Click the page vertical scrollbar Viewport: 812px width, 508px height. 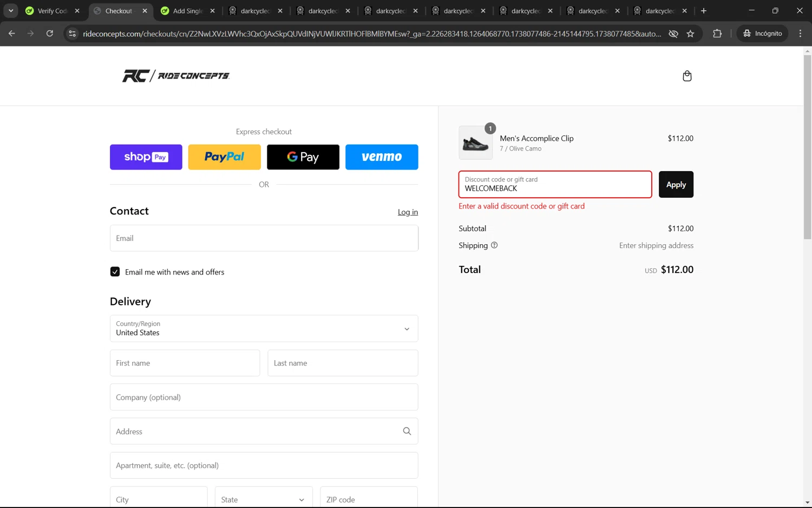807,146
